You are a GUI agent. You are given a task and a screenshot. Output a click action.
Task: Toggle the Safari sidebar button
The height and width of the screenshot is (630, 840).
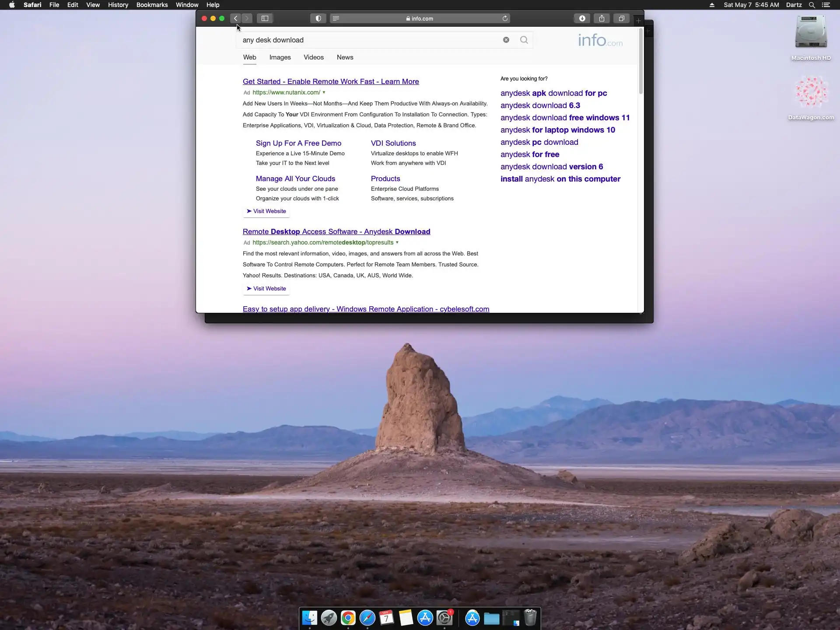tap(265, 18)
